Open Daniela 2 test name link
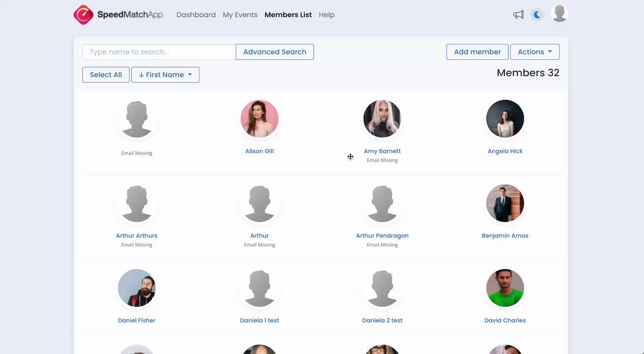The width and height of the screenshot is (644, 354). tap(382, 320)
